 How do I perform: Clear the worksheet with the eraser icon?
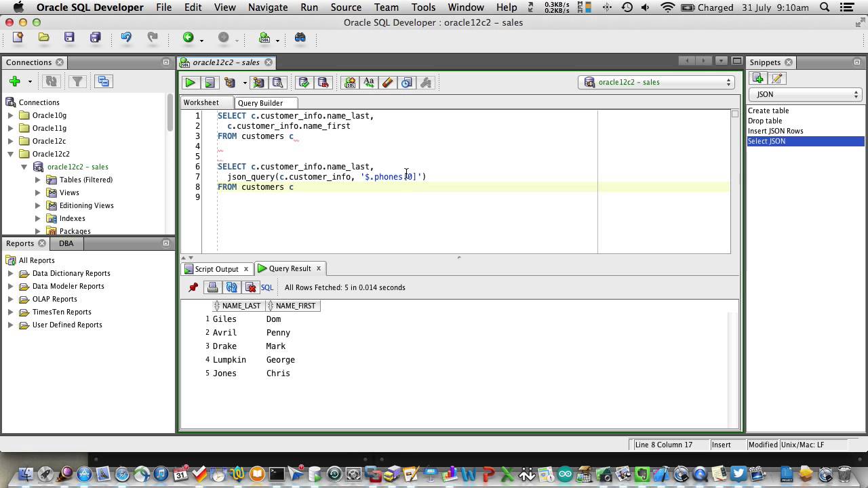coord(388,83)
